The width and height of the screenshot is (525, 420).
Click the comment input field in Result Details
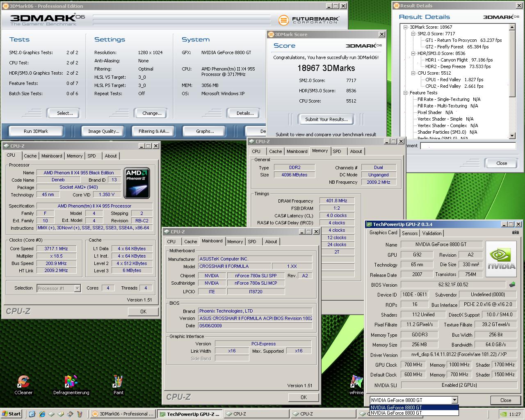468,146
